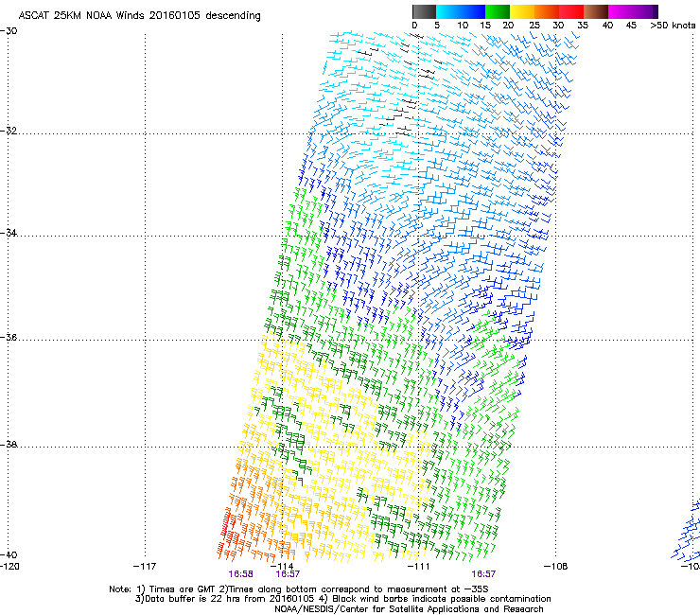Image resolution: width=700 pixels, height=615 pixels.
Task: Click the brown 35-40 knots legend swatch
Action: pos(596,11)
